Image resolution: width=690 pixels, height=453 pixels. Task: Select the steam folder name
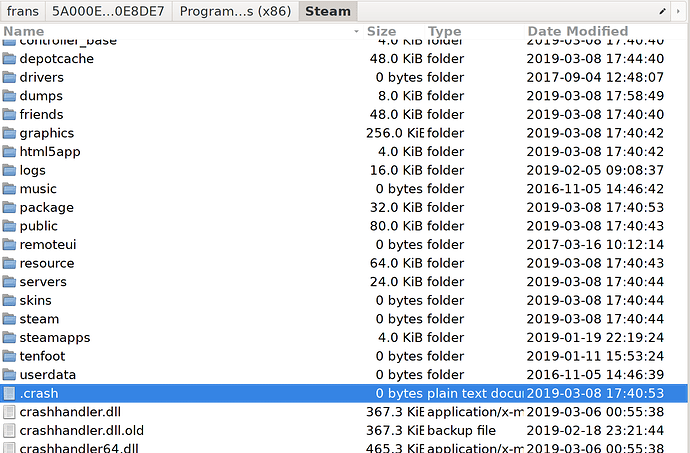pyautogui.click(x=39, y=319)
